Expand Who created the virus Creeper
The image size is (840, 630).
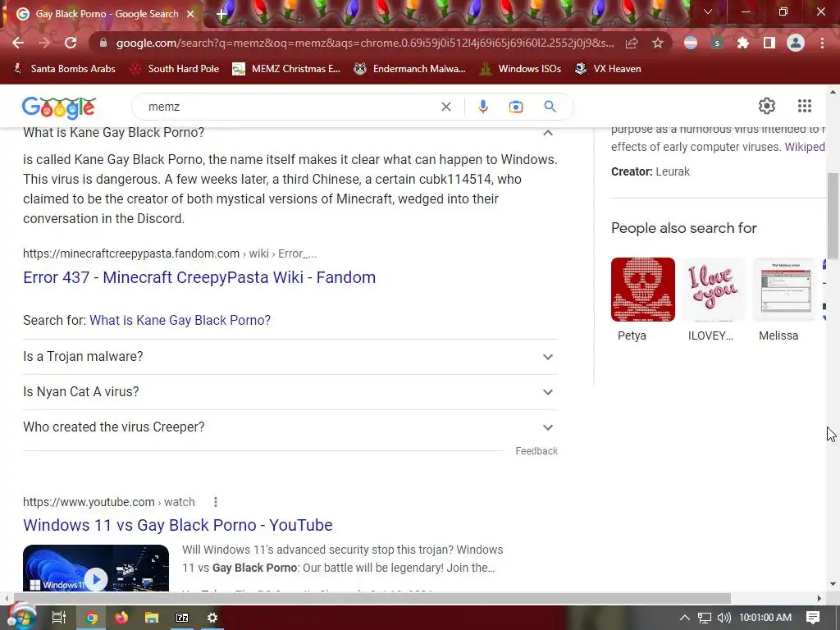coord(290,427)
